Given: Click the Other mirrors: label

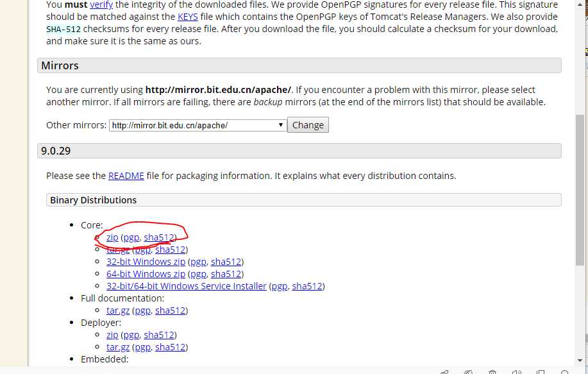Looking at the screenshot, I should pos(76,125).
